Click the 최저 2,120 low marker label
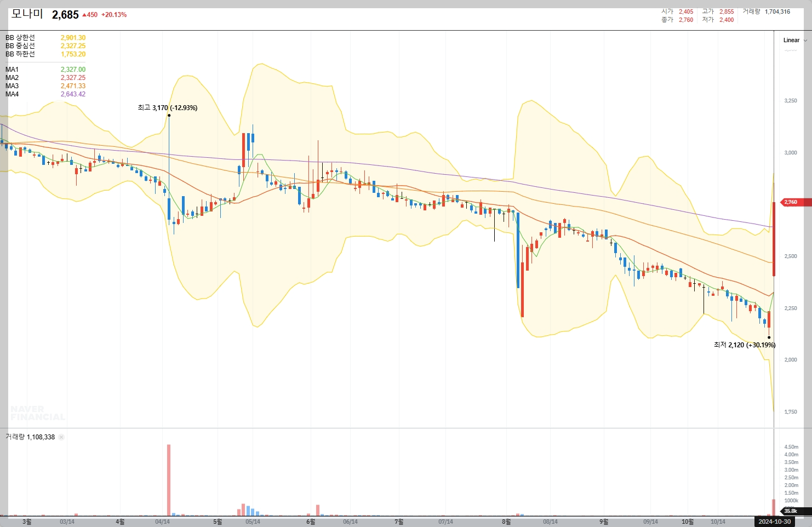This screenshot has width=812, height=527. pos(745,345)
